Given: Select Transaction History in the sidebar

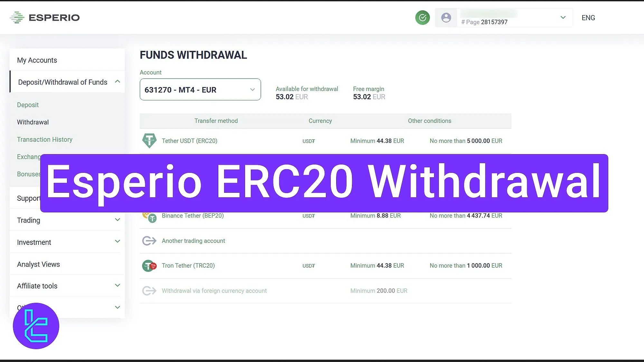Looking at the screenshot, I should [44, 139].
